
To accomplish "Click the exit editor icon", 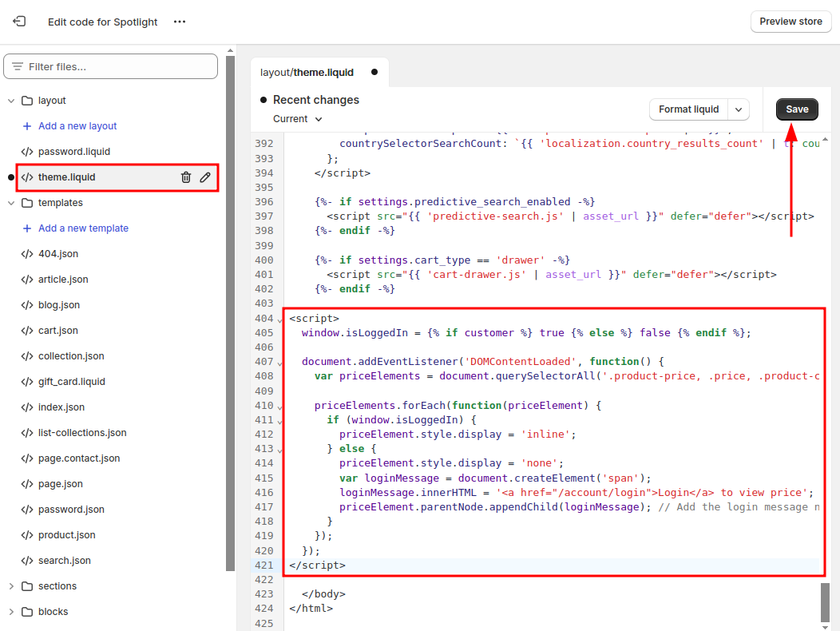I will [19, 22].
